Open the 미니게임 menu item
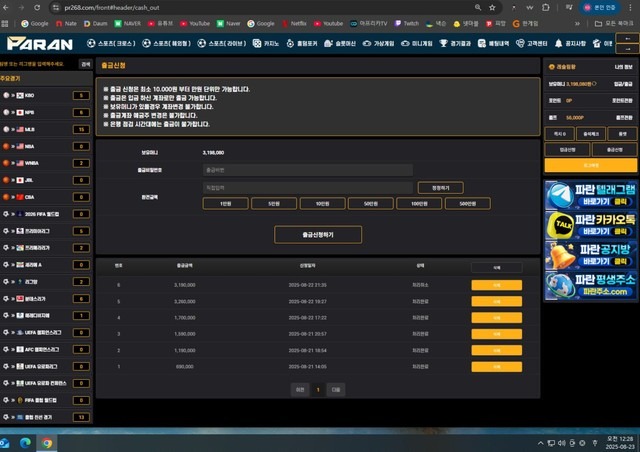 pos(417,43)
